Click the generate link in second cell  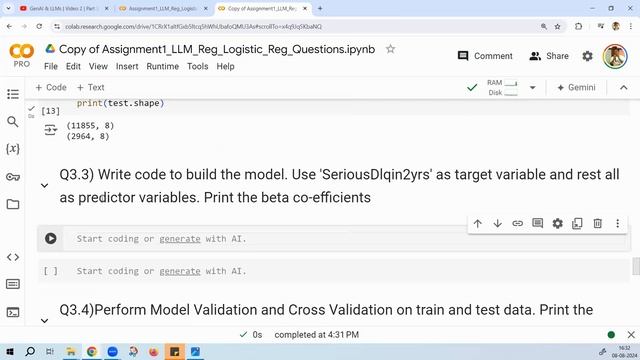tap(180, 271)
